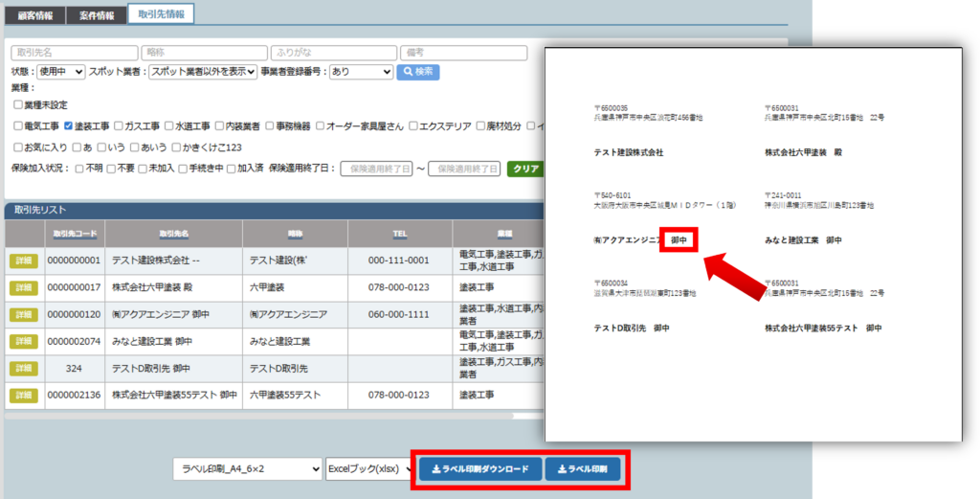Click the green クリア button

click(x=524, y=169)
